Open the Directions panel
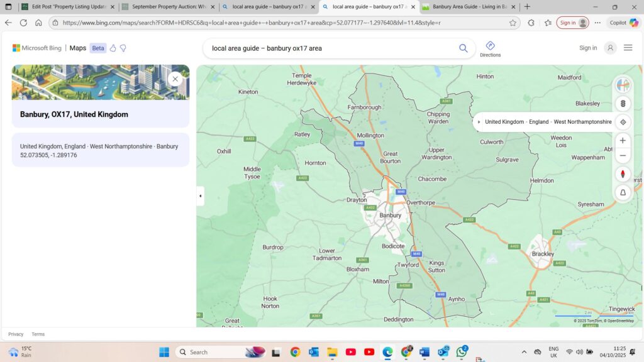 (x=490, y=48)
